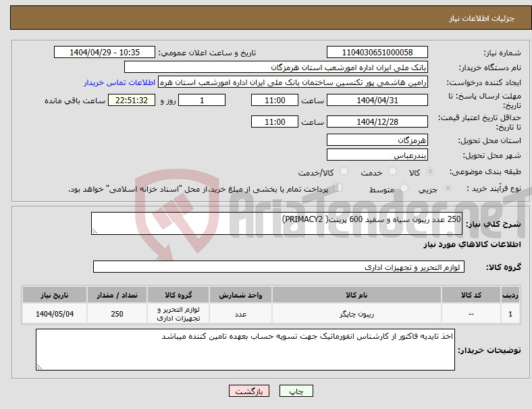Click the response deadline time field 11:00

click(275, 100)
